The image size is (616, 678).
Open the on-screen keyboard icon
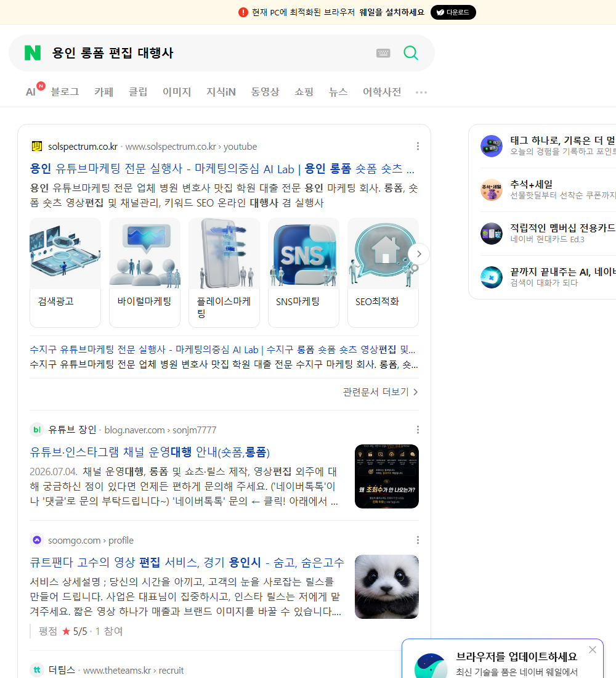coord(383,53)
